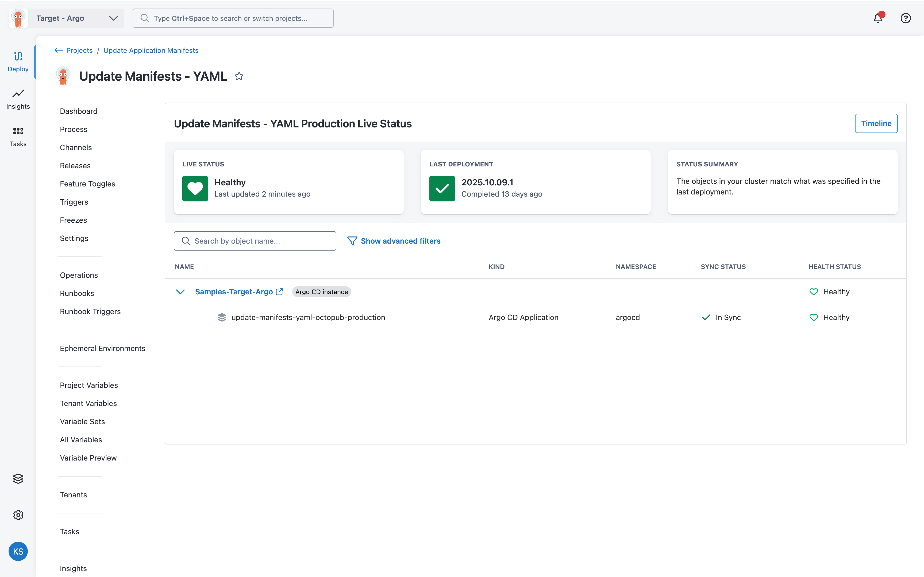This screenshot has height=577, width=924.
Task: Open Insights from the left navigation rail
Action: pos(18,99)
